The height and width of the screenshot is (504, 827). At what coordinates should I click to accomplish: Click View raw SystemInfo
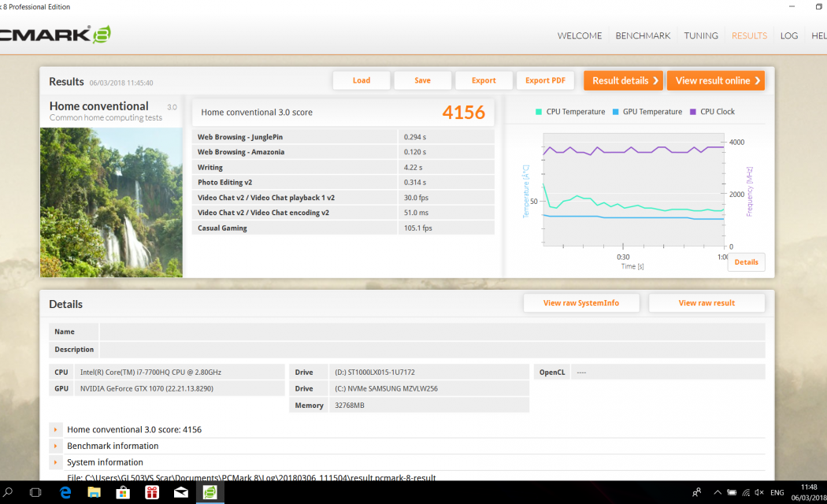(581, 303)
